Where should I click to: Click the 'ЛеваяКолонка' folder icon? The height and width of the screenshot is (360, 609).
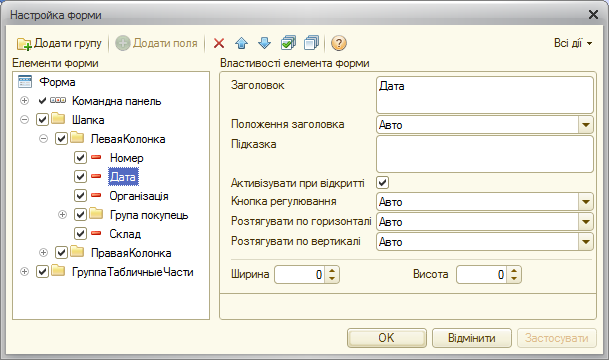pos(77,137)
